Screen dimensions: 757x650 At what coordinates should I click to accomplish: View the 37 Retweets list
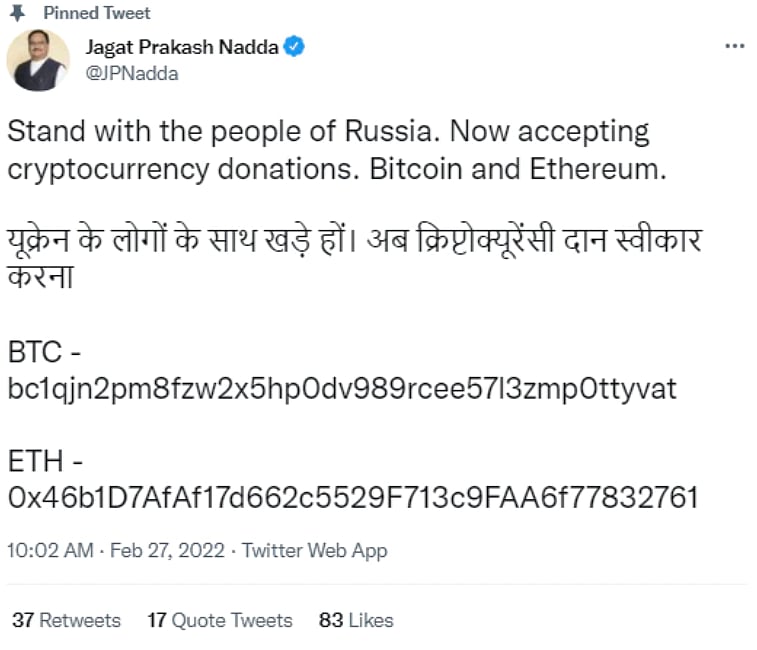click(x=66, y=620)
